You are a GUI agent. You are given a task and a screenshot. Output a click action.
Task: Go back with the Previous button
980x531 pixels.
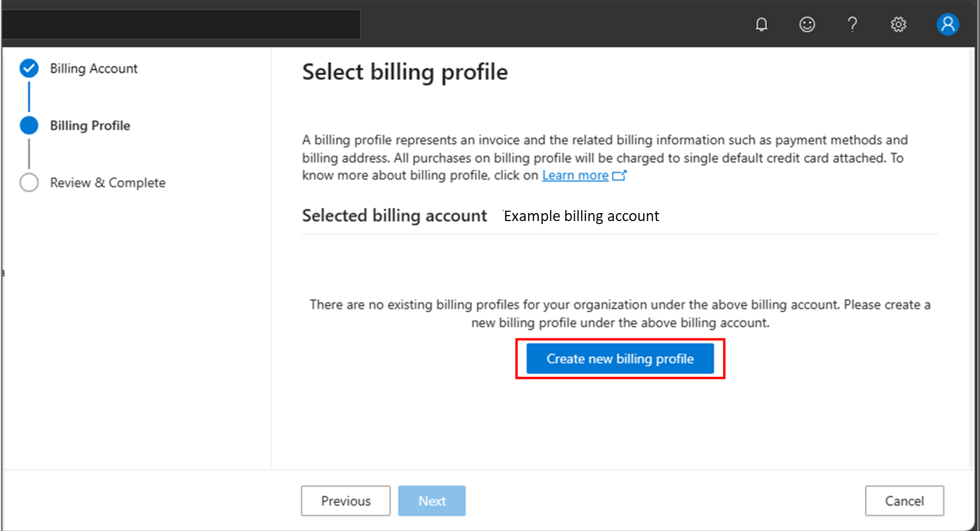(x=345, y=501)
